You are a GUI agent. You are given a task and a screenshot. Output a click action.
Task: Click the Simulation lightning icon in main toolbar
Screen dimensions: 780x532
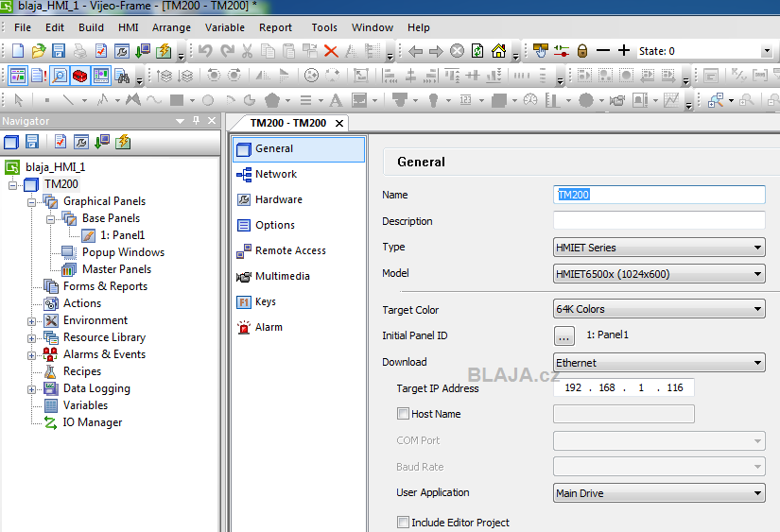point(164,51)
